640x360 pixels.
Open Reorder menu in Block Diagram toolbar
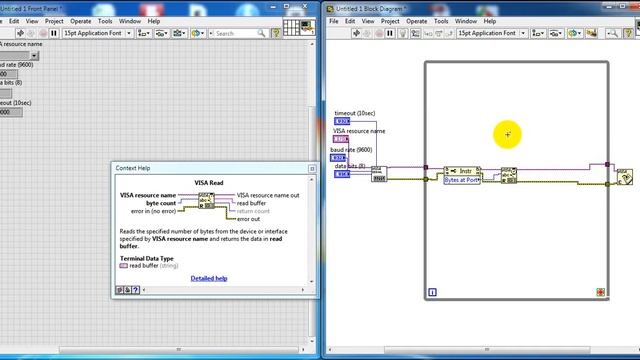pyautogui.click(x=575, y=33)
